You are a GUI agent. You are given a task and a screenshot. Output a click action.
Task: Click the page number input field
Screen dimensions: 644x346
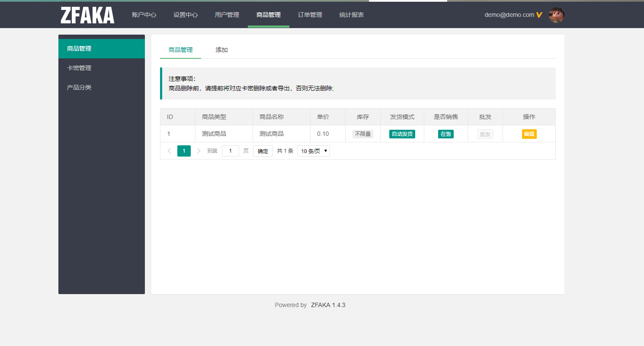(230, 151)
